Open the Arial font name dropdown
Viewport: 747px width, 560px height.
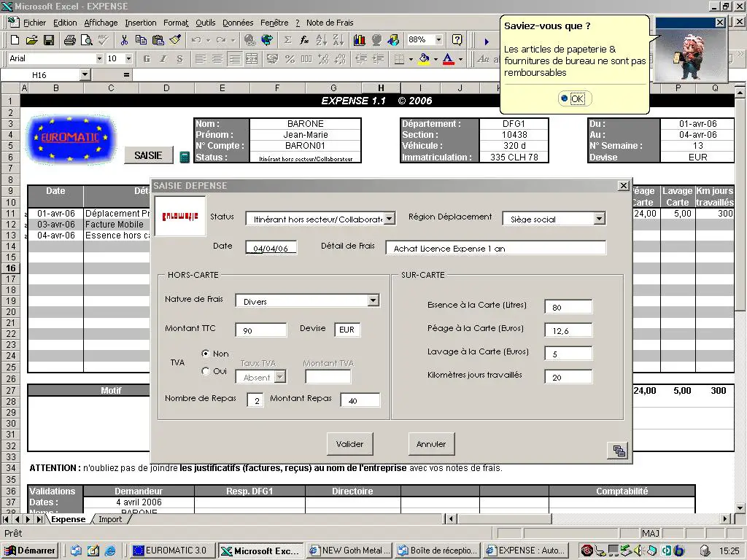tap(99, 58)
